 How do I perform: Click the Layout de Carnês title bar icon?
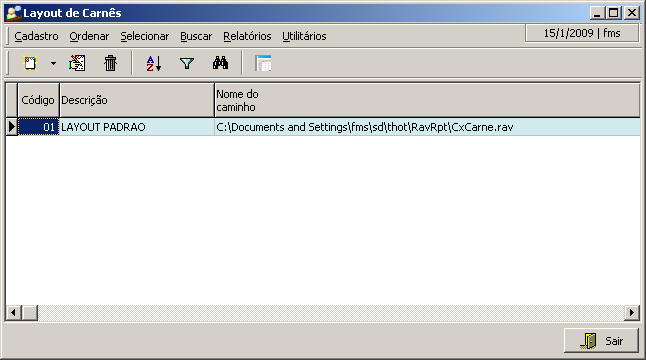tap(14, 13)
